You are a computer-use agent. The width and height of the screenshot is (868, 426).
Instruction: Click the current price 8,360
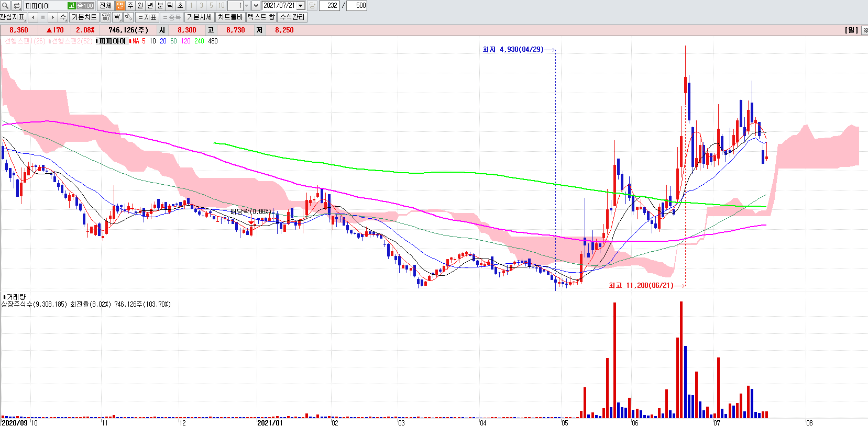pos(19,30)
